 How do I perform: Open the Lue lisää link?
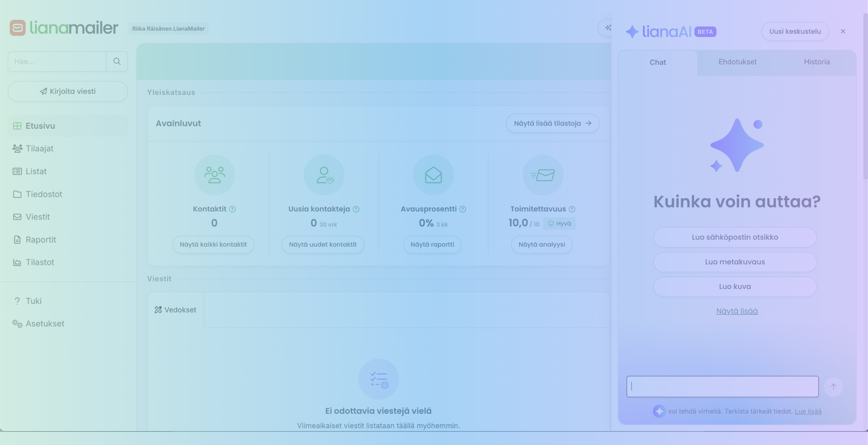tap(808, 411)
